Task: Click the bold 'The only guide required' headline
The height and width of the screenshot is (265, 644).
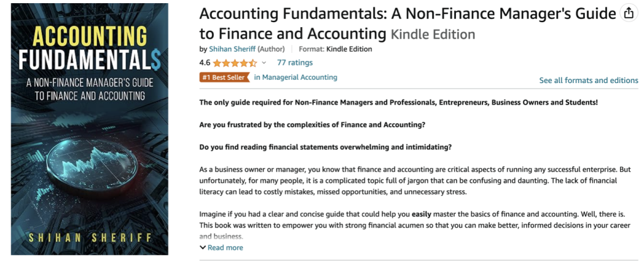Action: 398,102
